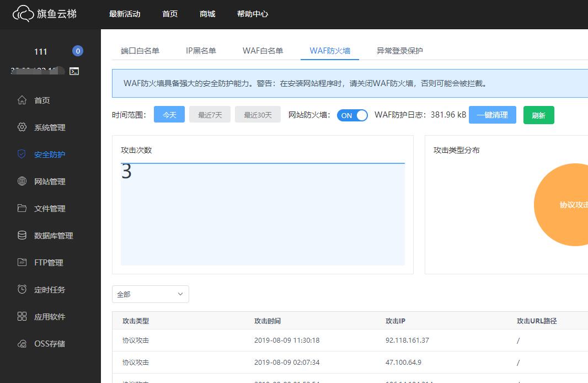Click the 刷新 button
588x383 pixels.
pyautogui.click(x=539, y=115)
